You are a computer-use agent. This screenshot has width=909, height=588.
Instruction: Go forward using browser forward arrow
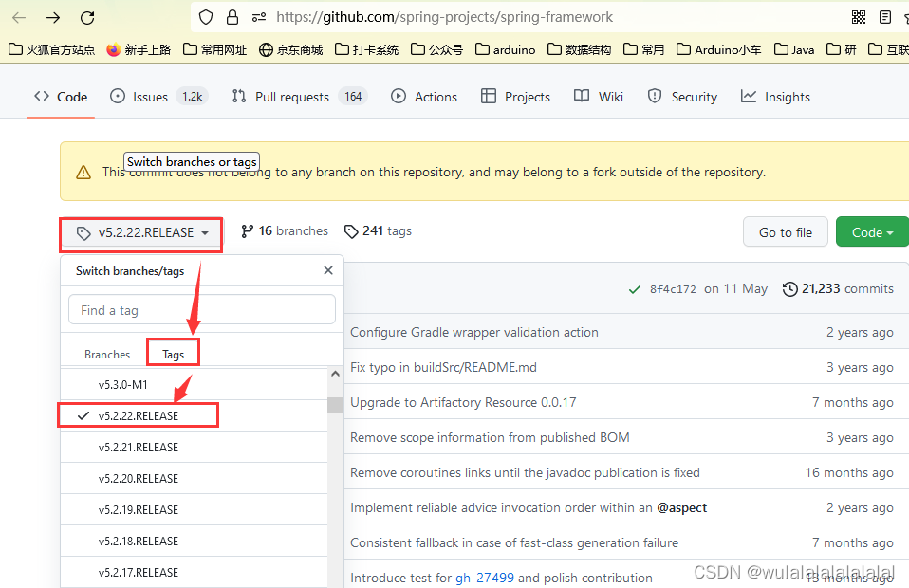[53, 17]
